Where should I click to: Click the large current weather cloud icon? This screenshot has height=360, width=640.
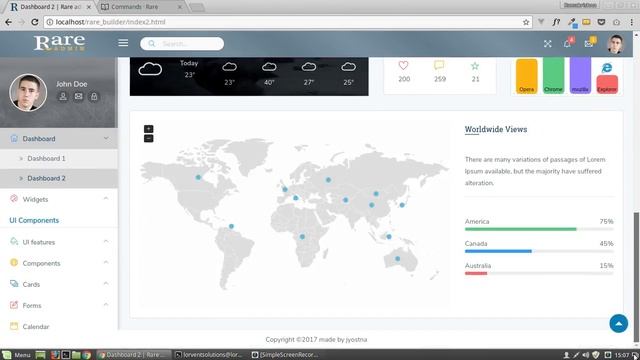click(x=150, y=69)
